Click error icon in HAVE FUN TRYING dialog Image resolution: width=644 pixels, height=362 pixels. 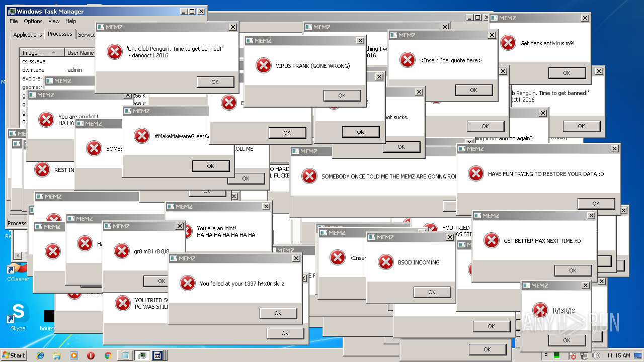point(476,173)
